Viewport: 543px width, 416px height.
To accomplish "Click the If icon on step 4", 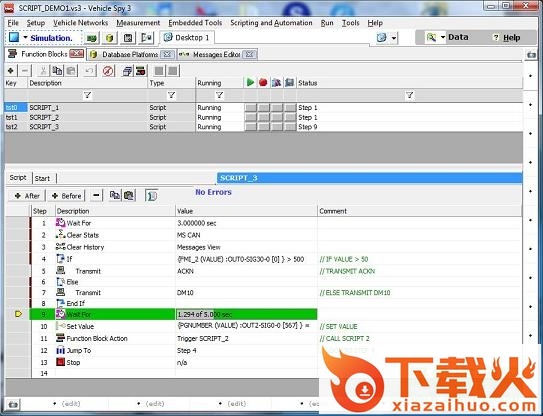I will tap(60, 258).
